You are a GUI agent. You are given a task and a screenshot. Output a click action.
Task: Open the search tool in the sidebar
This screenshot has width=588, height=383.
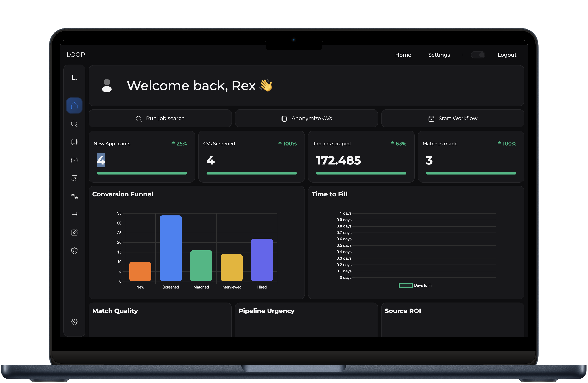(74, 124)
